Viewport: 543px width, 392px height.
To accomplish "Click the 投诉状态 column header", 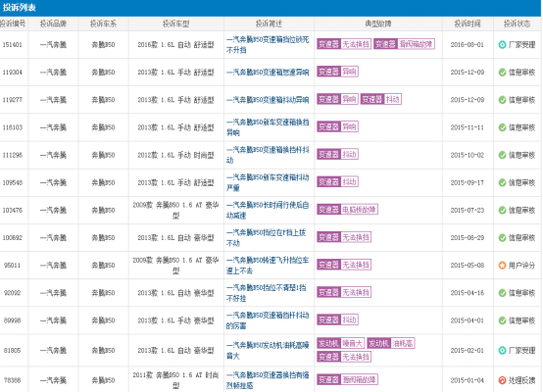I will [x=517, y=24].
